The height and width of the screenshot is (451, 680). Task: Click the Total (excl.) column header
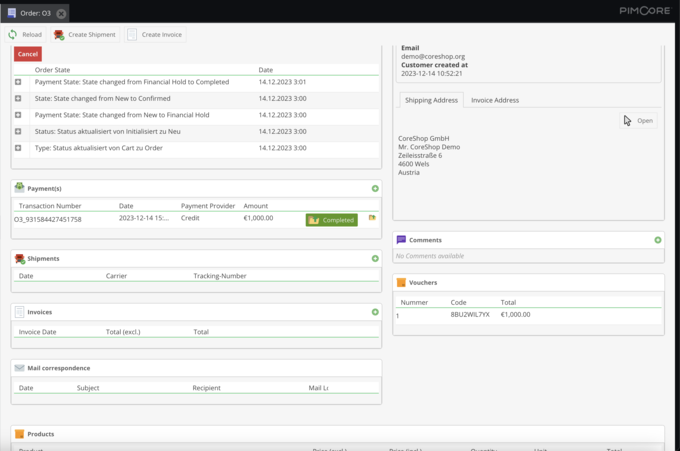click(x=123, y=332)
